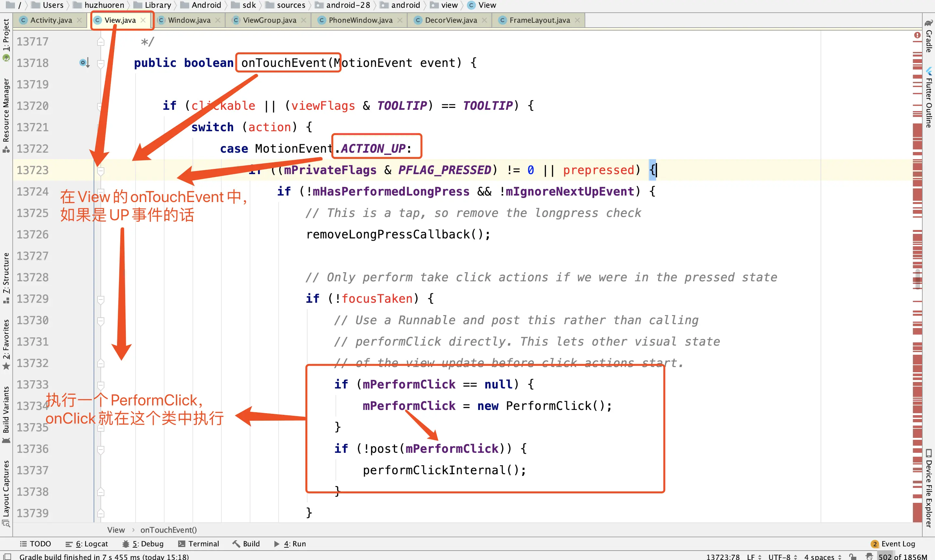Click the override method gutter icon
The height and width of the screenshot is (560, 935).
point(84,63)
